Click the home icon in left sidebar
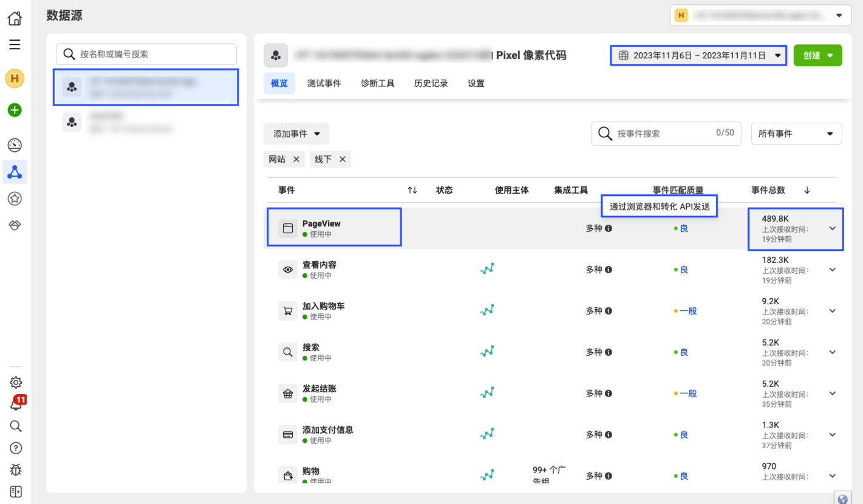 (x=15, y=19)
